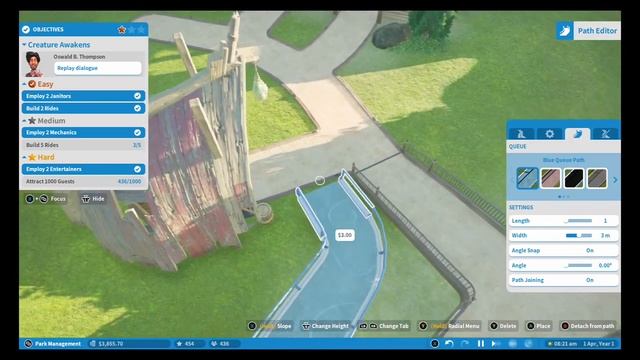Click the Build 5 Rides objective row
This screenshot has width=640, height=360.
[83, 145]
